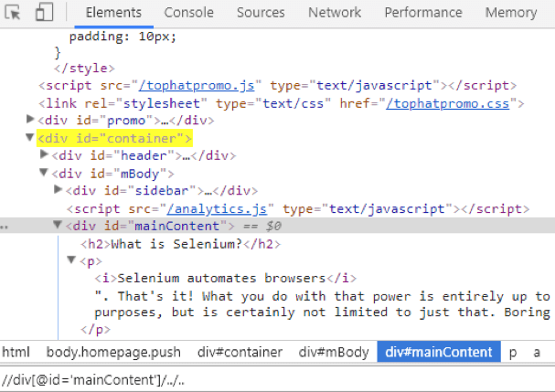555x392 pixels.
Task: Select div#container in the breadcrumb
Action: pyautogui.click(x=240, y=352)
